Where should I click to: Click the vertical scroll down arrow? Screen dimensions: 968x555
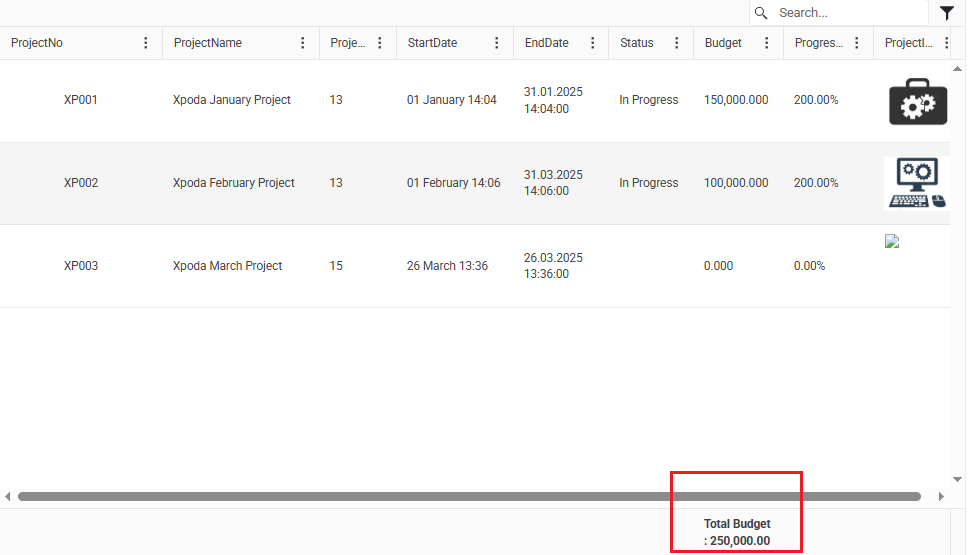coord(958,479)
